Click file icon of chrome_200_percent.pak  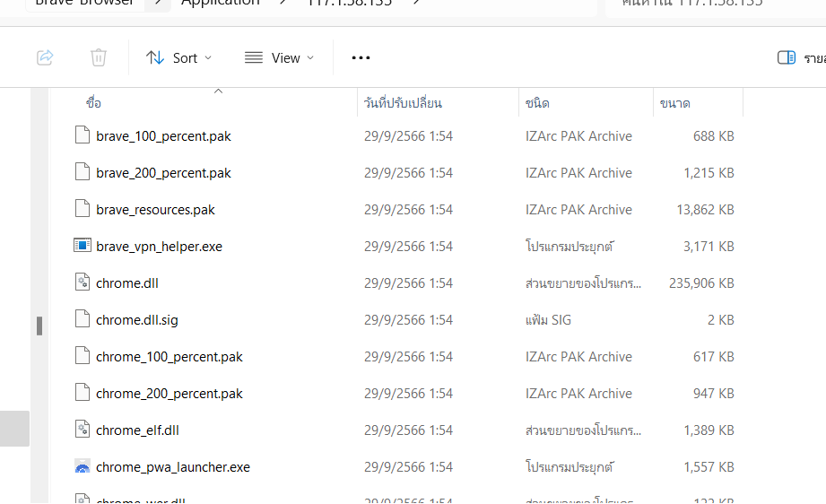tap(83, 393)
